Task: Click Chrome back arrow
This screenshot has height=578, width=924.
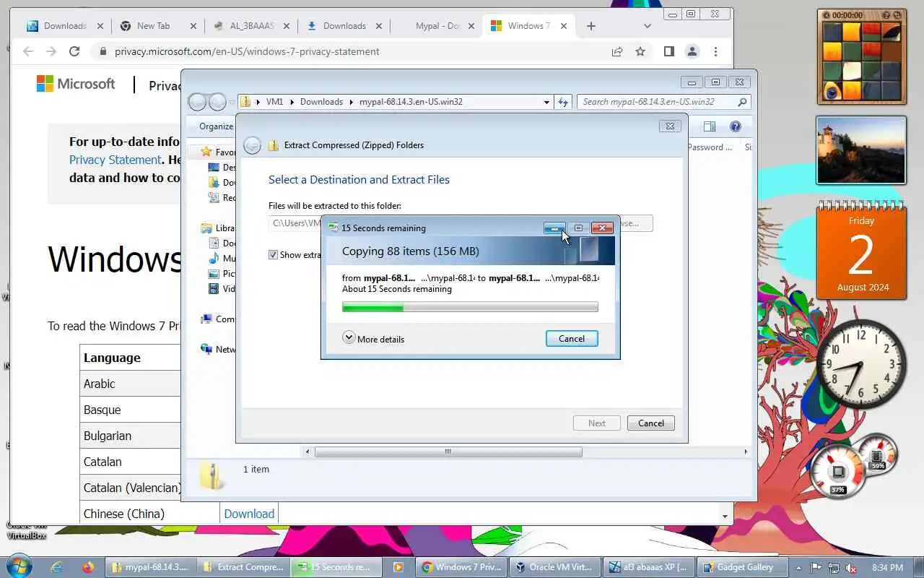Action: click(28, 51)
